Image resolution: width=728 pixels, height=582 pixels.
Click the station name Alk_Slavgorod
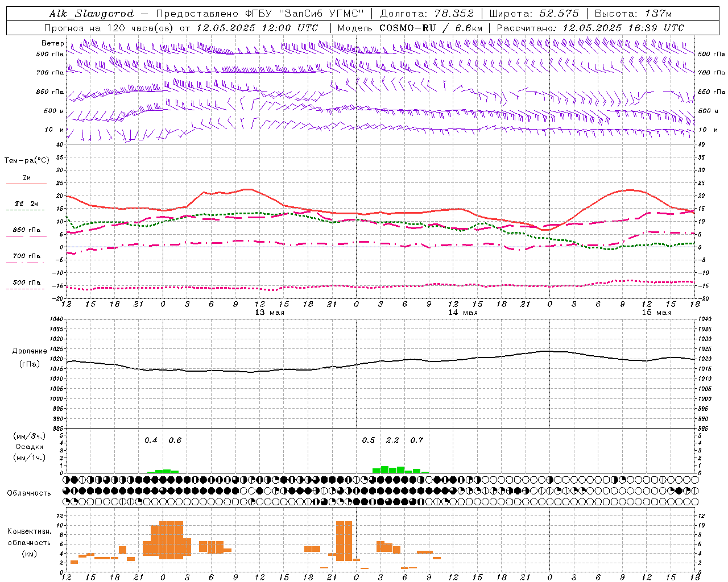pos(92,14)
